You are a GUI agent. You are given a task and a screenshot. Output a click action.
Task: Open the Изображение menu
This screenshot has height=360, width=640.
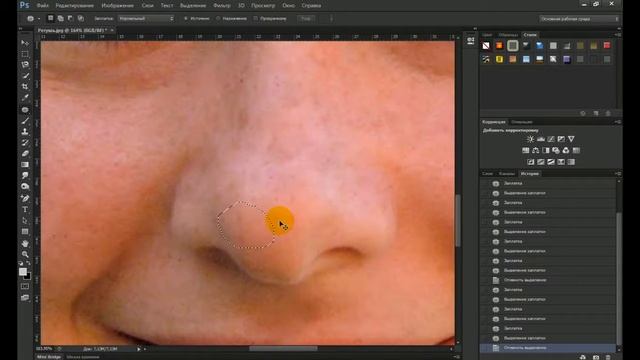pyautogui.click(x=118, y=6)
